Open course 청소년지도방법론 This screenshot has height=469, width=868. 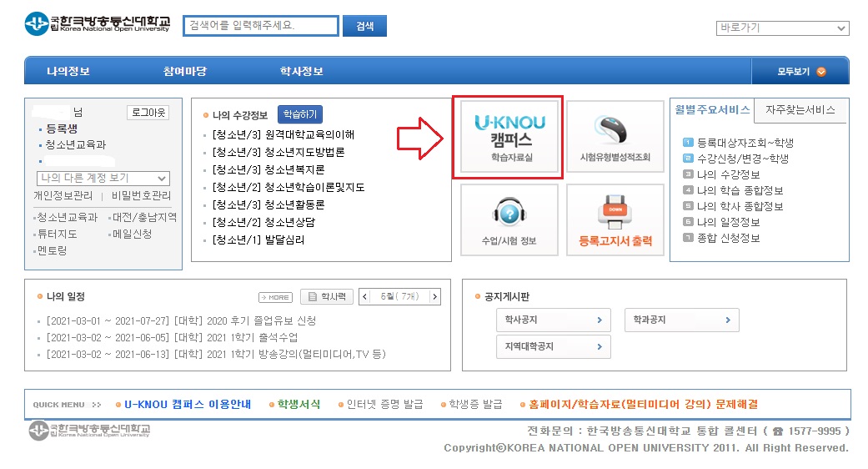278,152
